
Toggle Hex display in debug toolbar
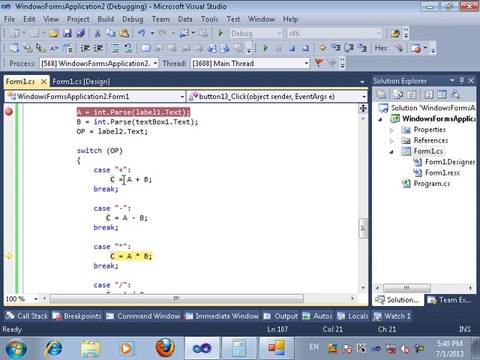coord(381,48)
